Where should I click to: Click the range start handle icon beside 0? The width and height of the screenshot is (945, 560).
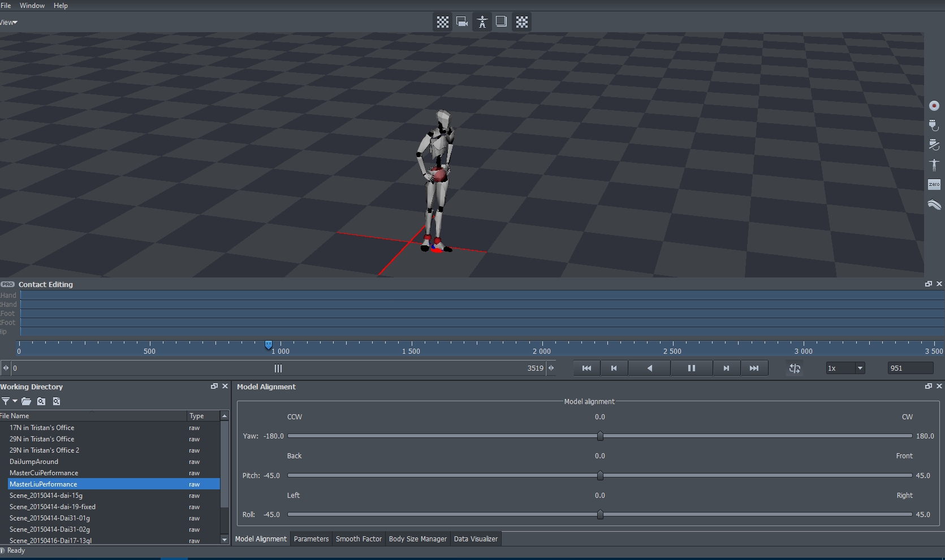[6, 368]
